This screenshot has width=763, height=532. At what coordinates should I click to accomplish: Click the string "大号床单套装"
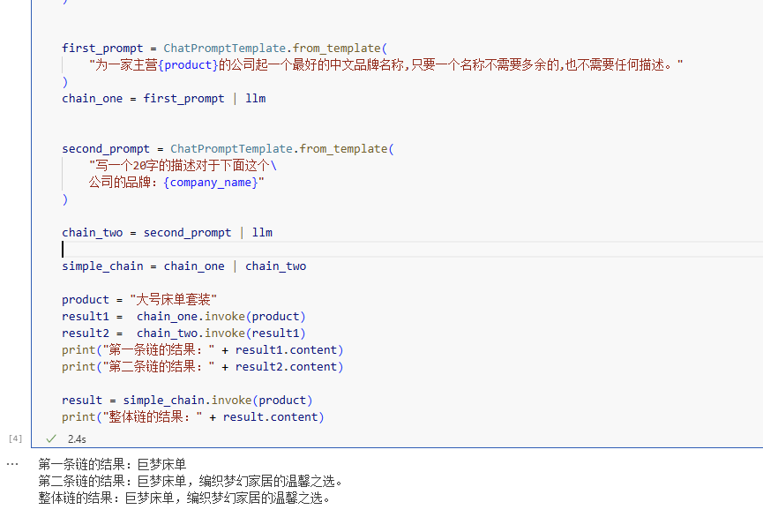point(173,299)
